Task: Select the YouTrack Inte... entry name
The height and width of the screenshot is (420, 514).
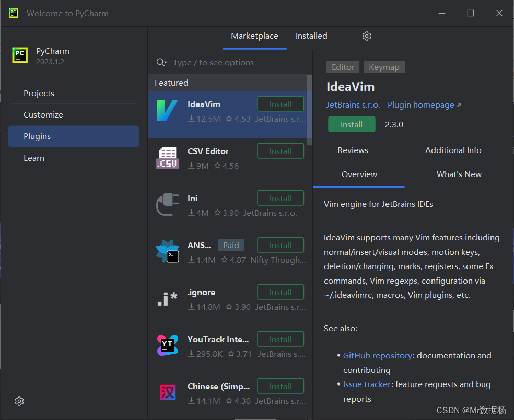Action: [x=218, y=340]
